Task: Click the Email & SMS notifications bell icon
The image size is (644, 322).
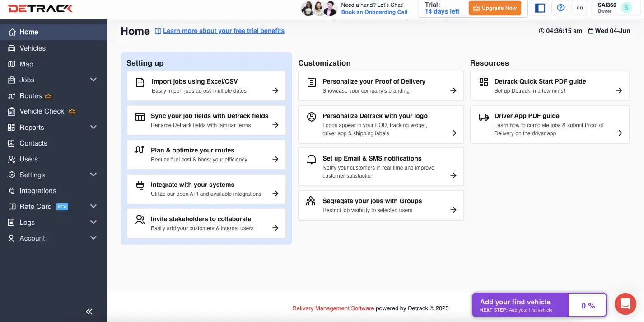Action: (x=312, y=159)
